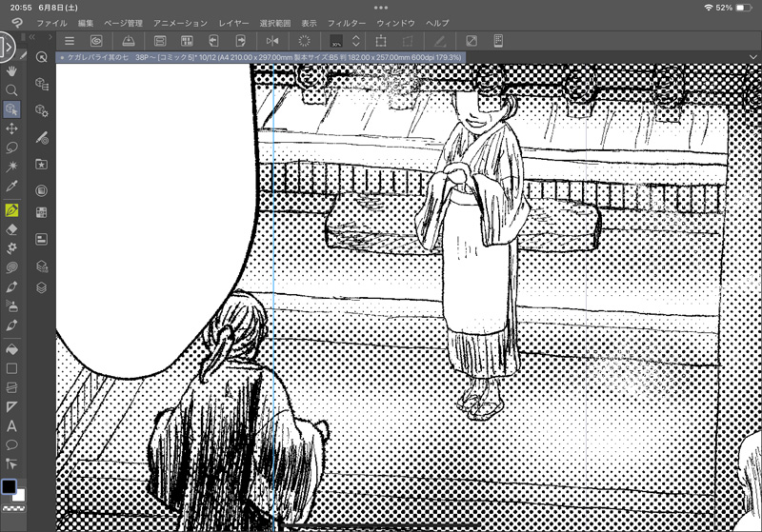Select the black foreground color swatch
762x532 pixels.
(9, 487)
